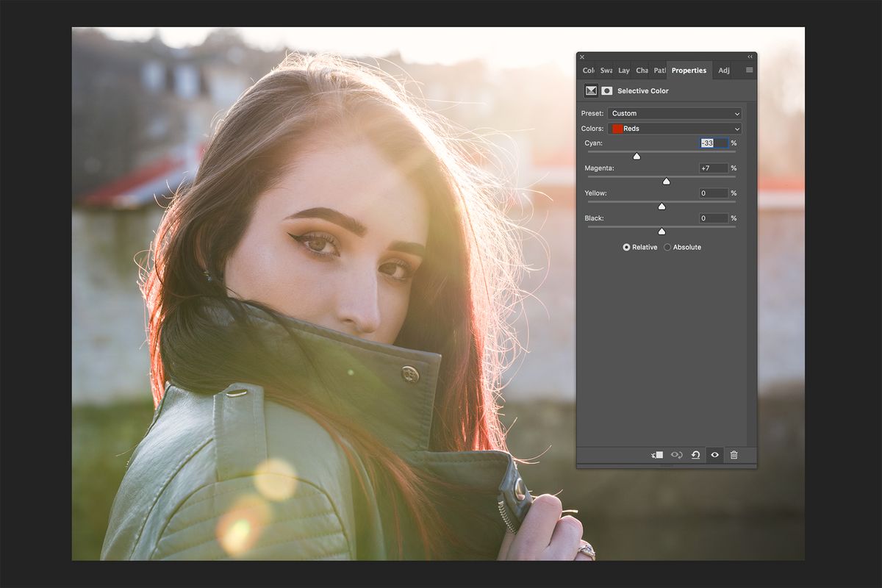Expand the Colors dropdown chevron arrow
882x588 pixels.
pyautogui.click(x=737, y=129)
